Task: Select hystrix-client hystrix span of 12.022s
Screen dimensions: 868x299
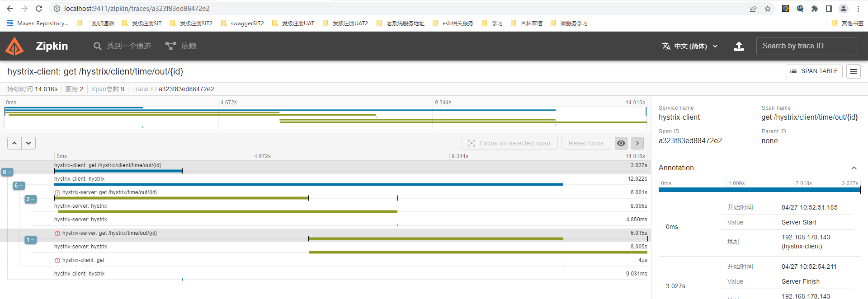Action: (x=351, y=181)
